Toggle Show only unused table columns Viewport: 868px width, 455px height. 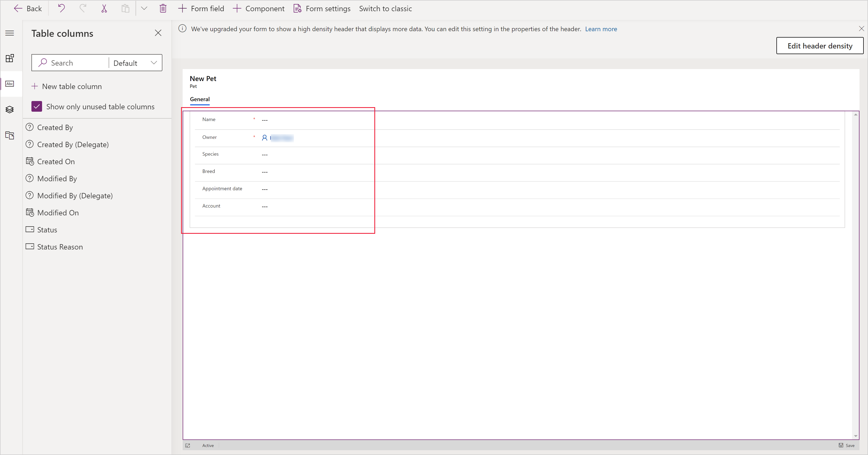[x=36, y=106]
